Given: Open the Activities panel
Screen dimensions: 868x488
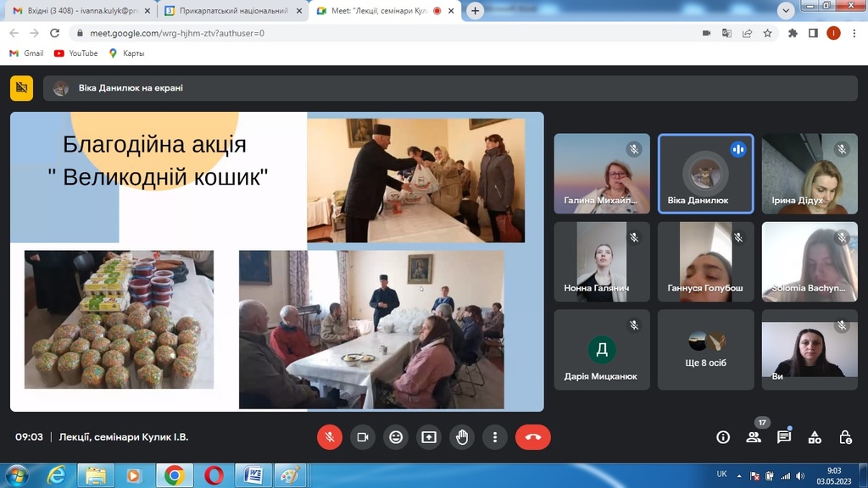Looking at the screenshot, I should pyautogui.click(x=815, y=437).
